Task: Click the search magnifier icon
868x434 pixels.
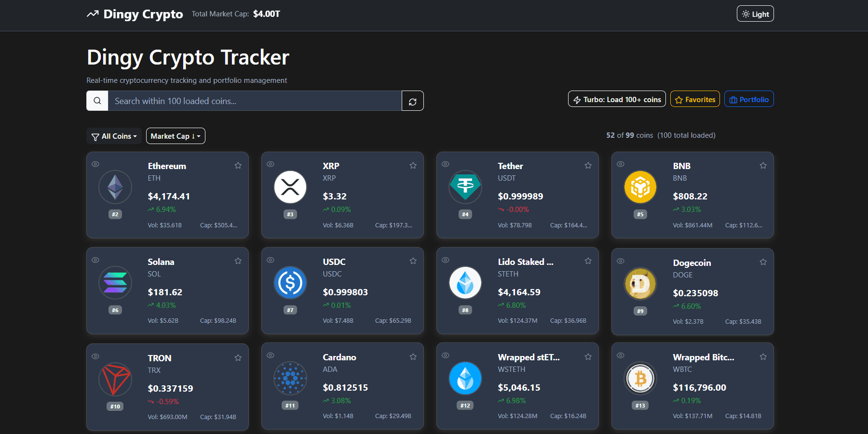Action: coord(97,101)
